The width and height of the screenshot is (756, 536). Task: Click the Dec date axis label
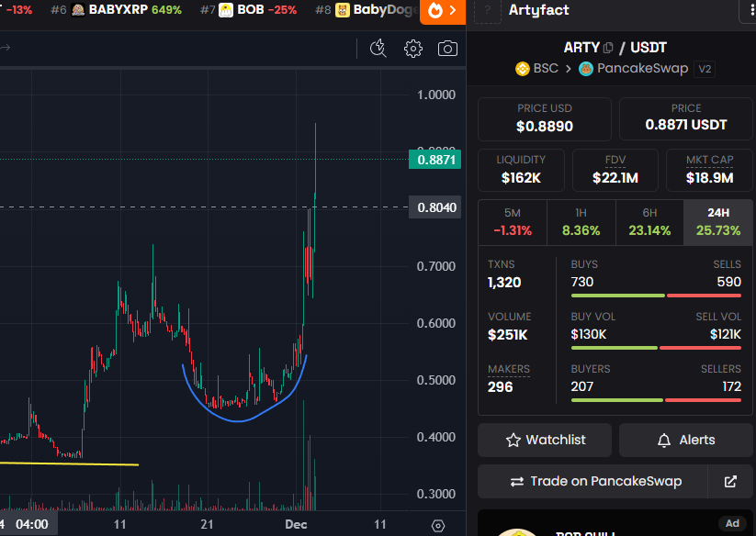point(296,524)
